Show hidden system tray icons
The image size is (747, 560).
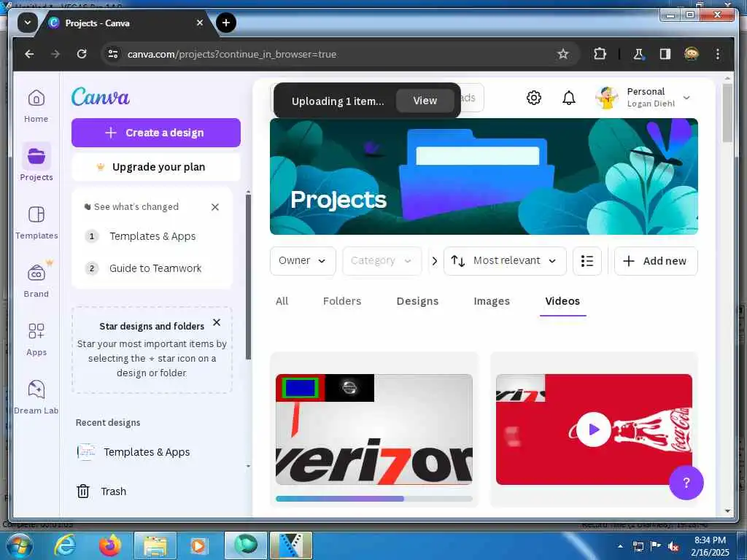pyautogui.click(x=620, y=546)
